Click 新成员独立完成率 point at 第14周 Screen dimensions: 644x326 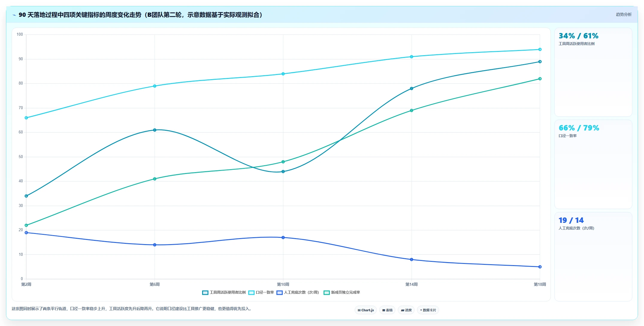click(412, 111)
